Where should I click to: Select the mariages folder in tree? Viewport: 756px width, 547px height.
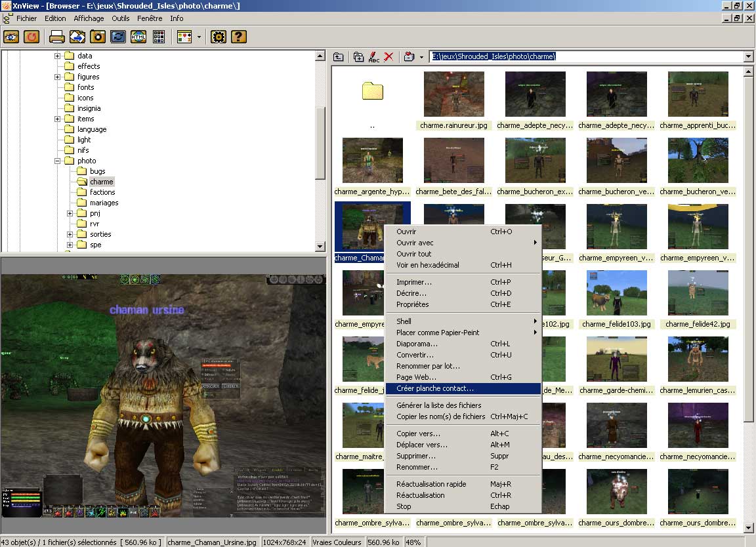(x=104, y=203)
